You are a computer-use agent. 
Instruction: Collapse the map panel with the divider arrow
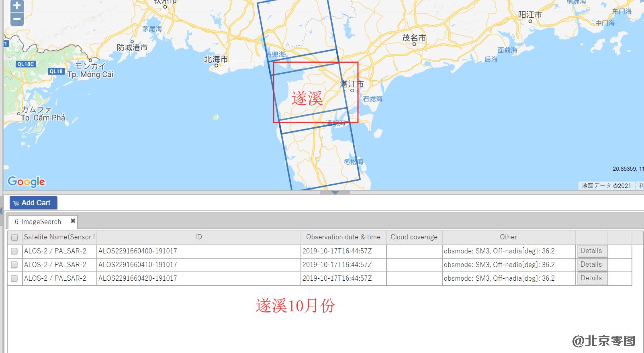(x=335, y=193)
